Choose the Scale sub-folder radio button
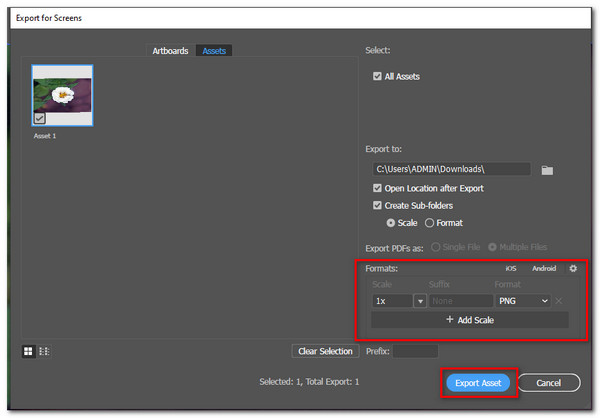This screenshot has height=418, width=600. click(x=391, y=222)
